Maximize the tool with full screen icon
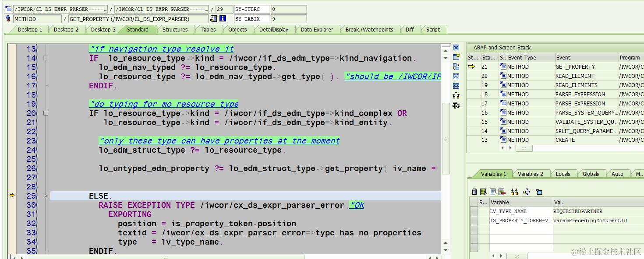Image resolution: width=644 pixels, height=259 pixels. point(456,77)
